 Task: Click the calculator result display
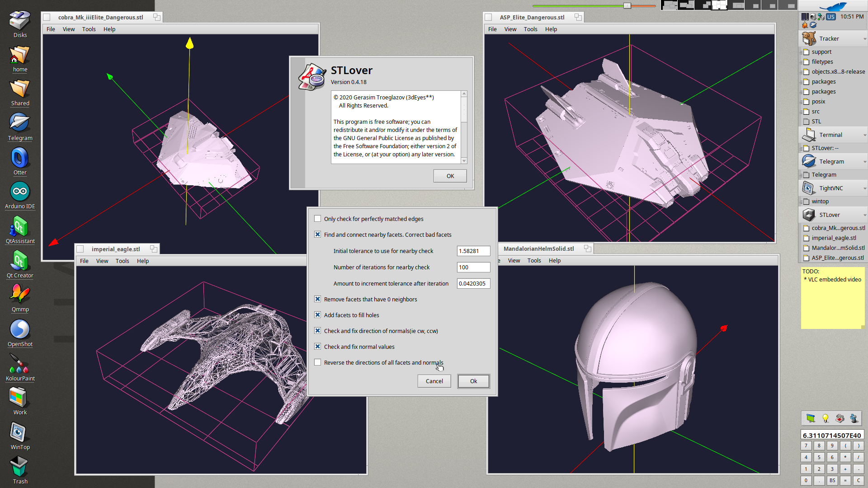(x=832, y=435)
